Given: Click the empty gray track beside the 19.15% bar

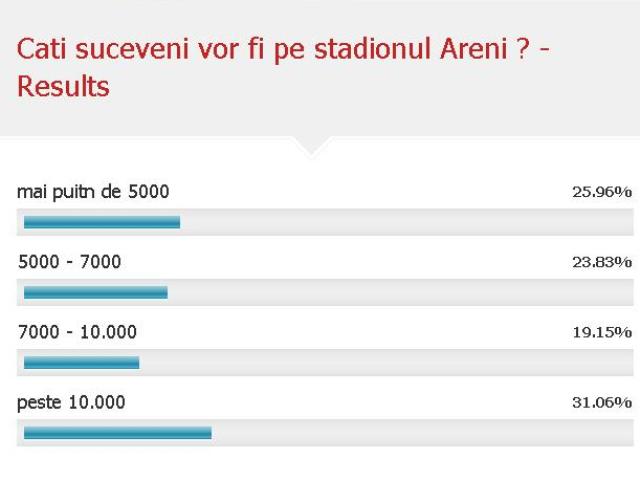Looking at the screenshot, I should [385, 362].
